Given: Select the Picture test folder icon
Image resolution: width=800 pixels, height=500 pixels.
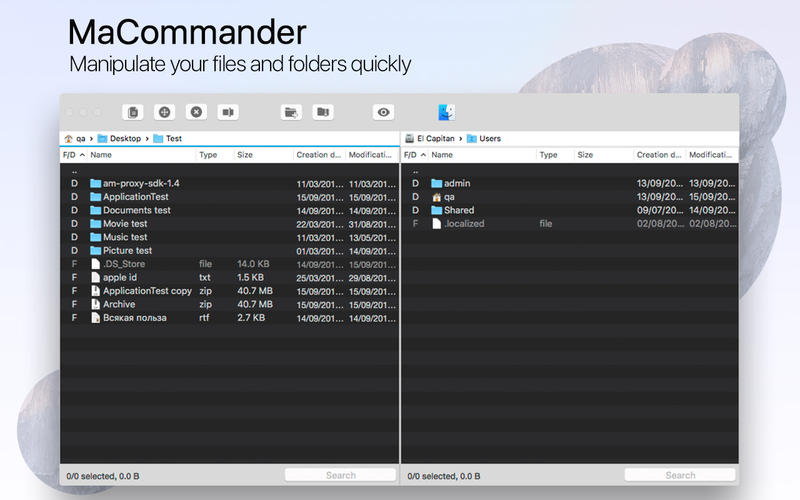Looking at the screenshot, I should 95,251.
